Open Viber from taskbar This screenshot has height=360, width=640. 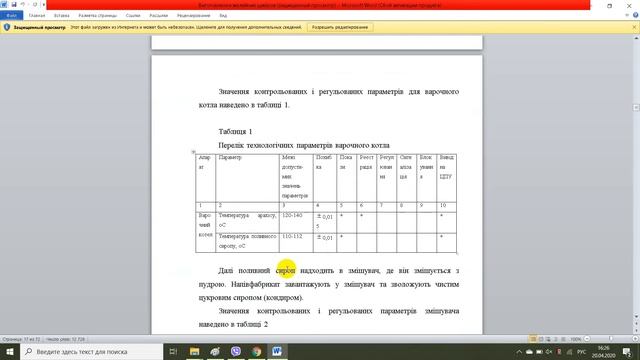click(236, 351)
